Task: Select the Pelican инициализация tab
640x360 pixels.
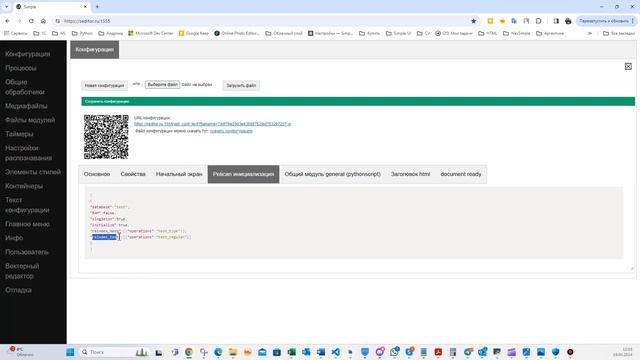Action: pos(243,174)
